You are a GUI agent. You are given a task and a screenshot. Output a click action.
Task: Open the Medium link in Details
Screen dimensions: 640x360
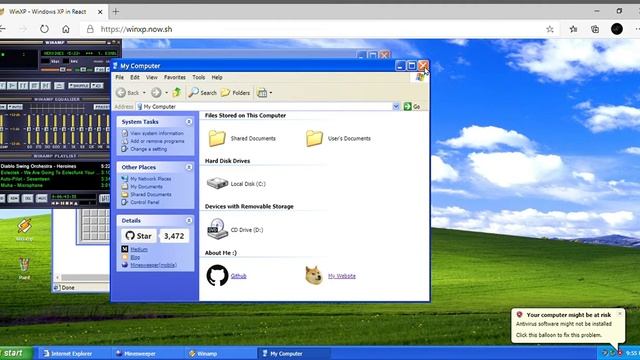pyautogui.click(x=139, y=249)
